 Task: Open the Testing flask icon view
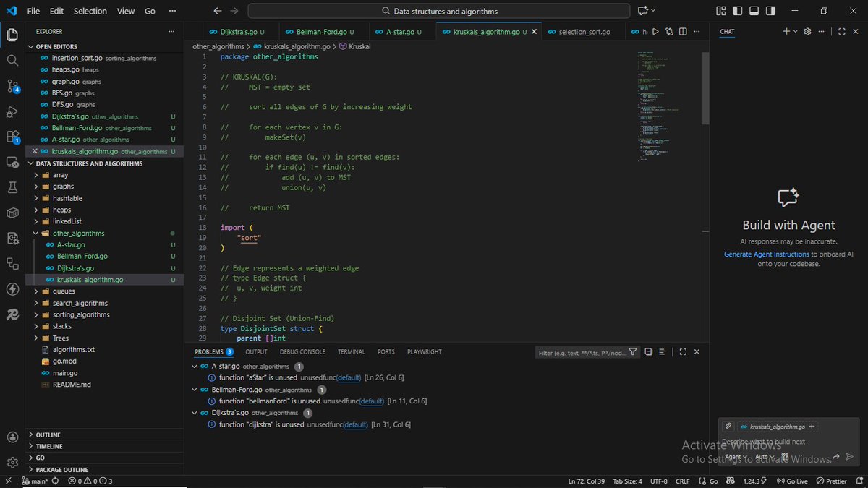tap(12, 187)
